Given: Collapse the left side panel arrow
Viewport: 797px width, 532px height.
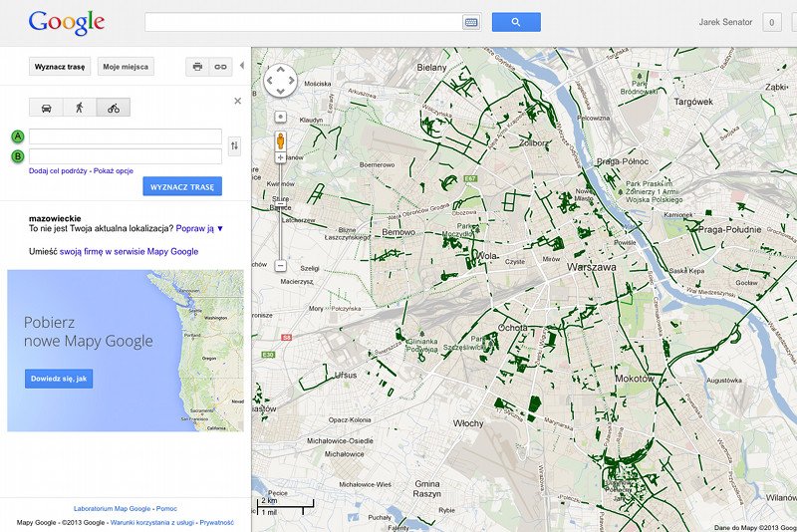Looking at the screenshot, I should click(x=241, y=66).
